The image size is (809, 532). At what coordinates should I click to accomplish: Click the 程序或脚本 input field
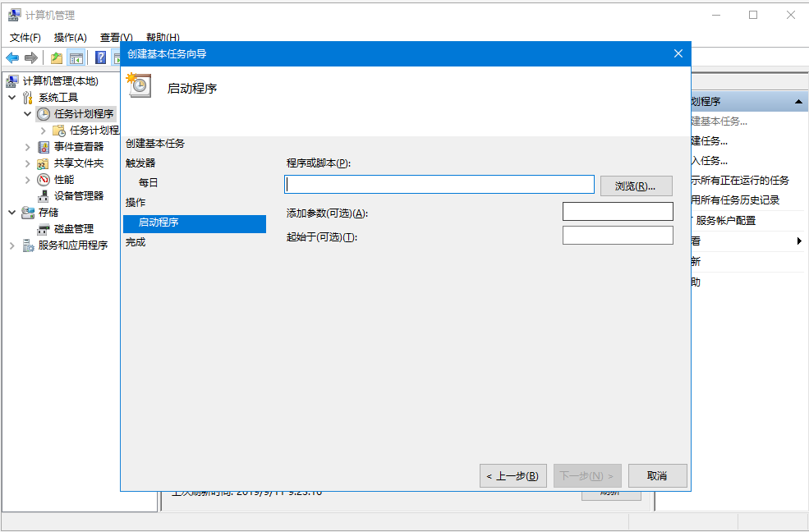click(x=439, y=184)
